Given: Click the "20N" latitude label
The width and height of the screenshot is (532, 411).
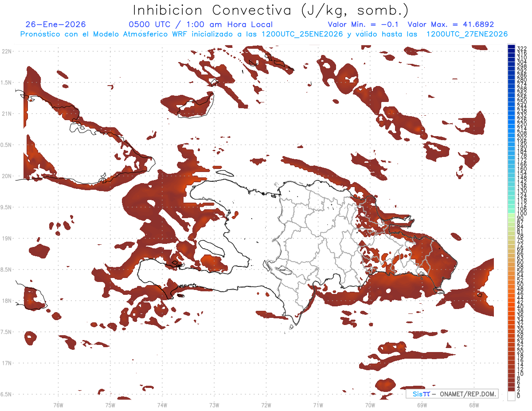Looking at the screenshot, I should coord(7,176).
